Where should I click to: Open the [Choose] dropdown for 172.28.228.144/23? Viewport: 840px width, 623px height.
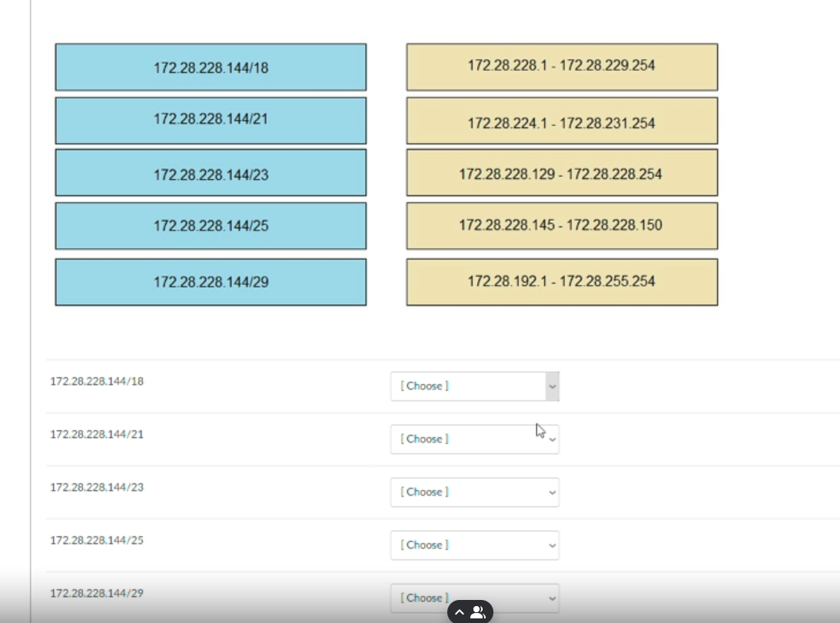[474, 492]
